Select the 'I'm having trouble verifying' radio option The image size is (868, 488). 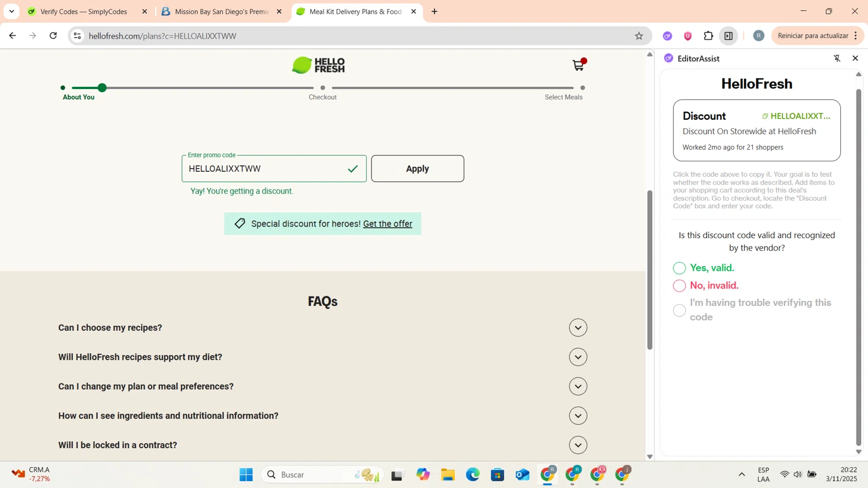tap(679, 310)
